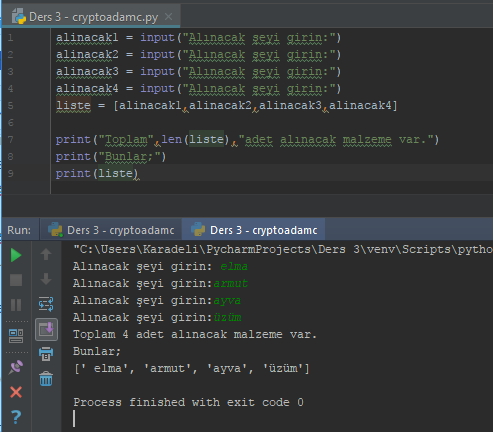Click the Run: panel label
Viewport: 493px width, 432px height.
tap(19, 230)
